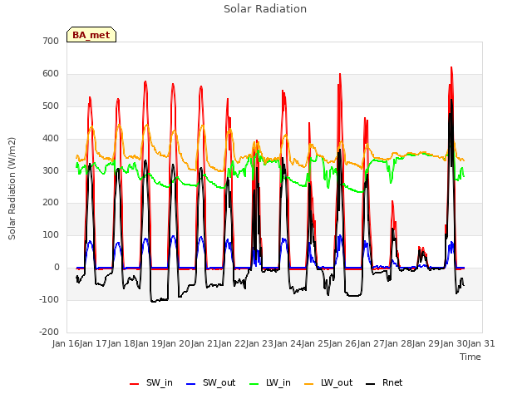532x399 pixels.
Task: Click the Jan 25 x-axis label
Action: (x=315, y=343)
